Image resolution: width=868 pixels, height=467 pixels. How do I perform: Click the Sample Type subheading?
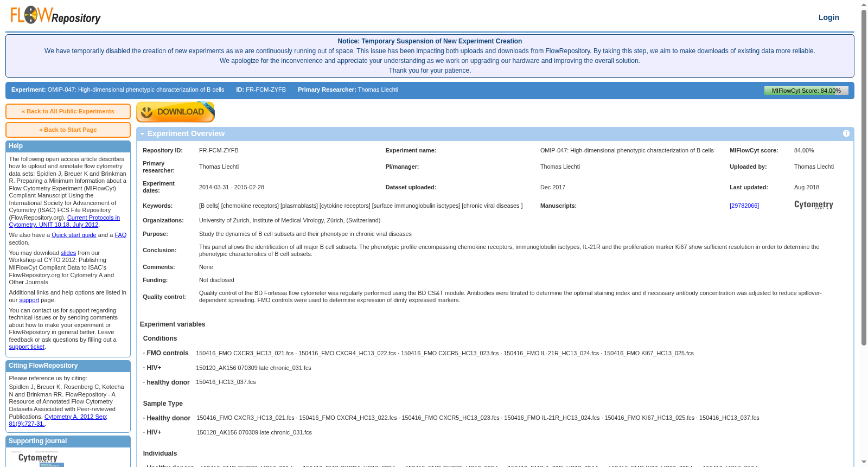tap(163, 404)
